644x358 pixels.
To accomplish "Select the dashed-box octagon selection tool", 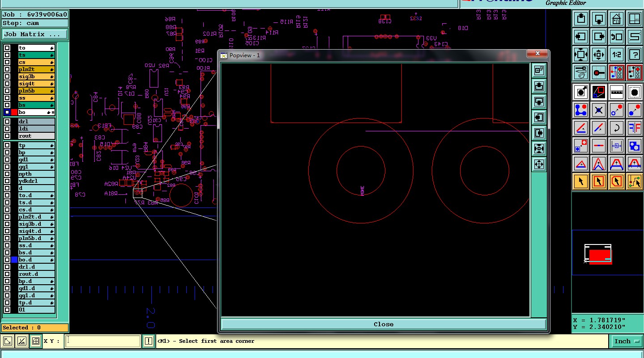I will point(635,92).
